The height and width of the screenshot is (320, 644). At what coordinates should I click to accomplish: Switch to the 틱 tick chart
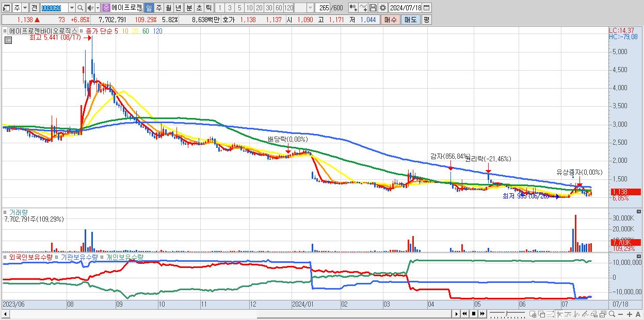[208, 8]
